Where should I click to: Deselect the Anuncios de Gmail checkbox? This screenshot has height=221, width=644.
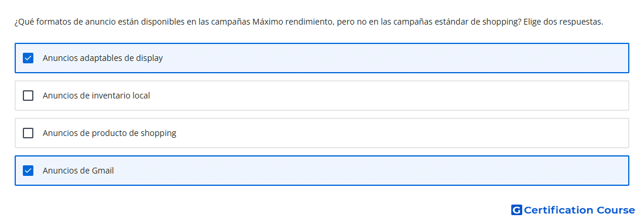28,171
